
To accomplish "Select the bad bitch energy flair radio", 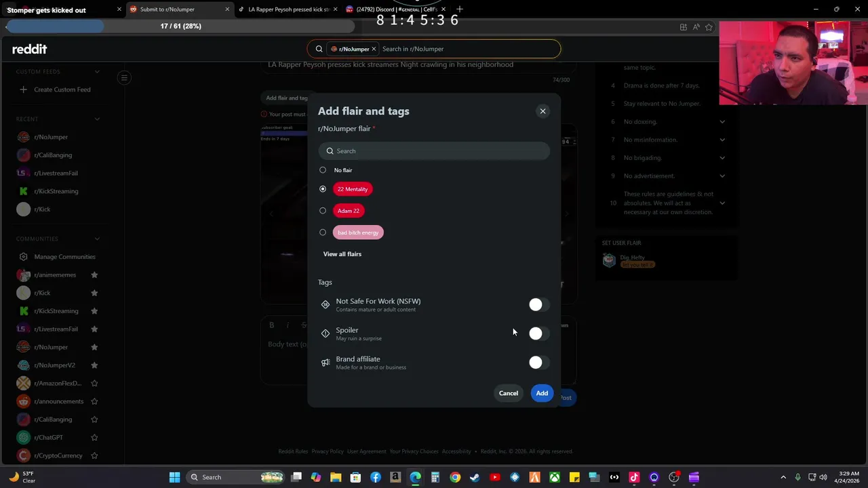I will (x=323, y=232).
